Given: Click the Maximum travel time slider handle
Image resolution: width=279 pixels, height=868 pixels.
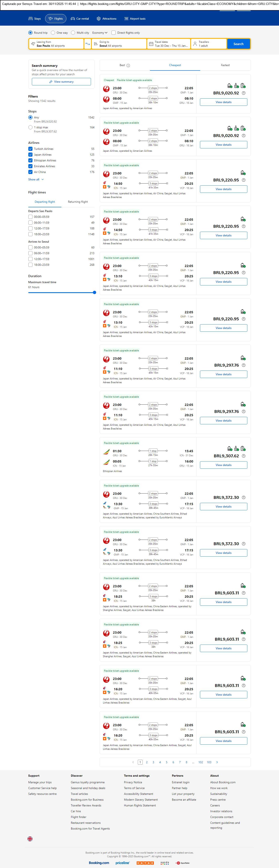Looking at the screenshot, I should tap(95, 292).
